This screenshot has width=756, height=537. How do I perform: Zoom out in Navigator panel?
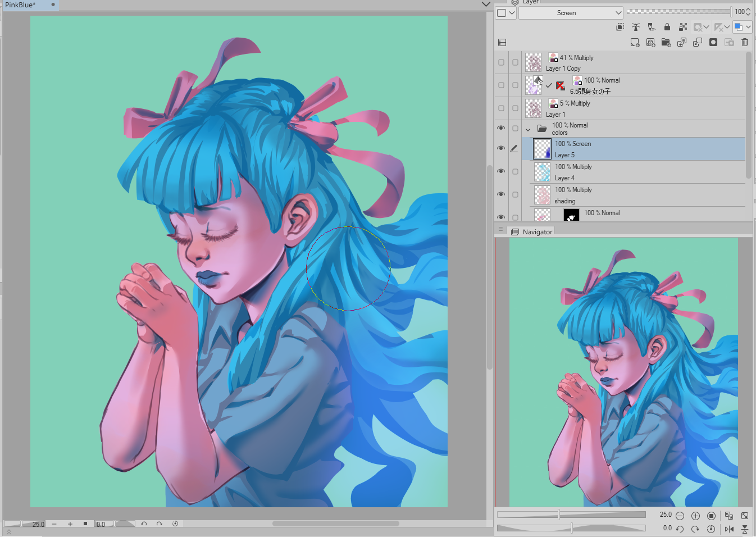click(x=680, y=516)
